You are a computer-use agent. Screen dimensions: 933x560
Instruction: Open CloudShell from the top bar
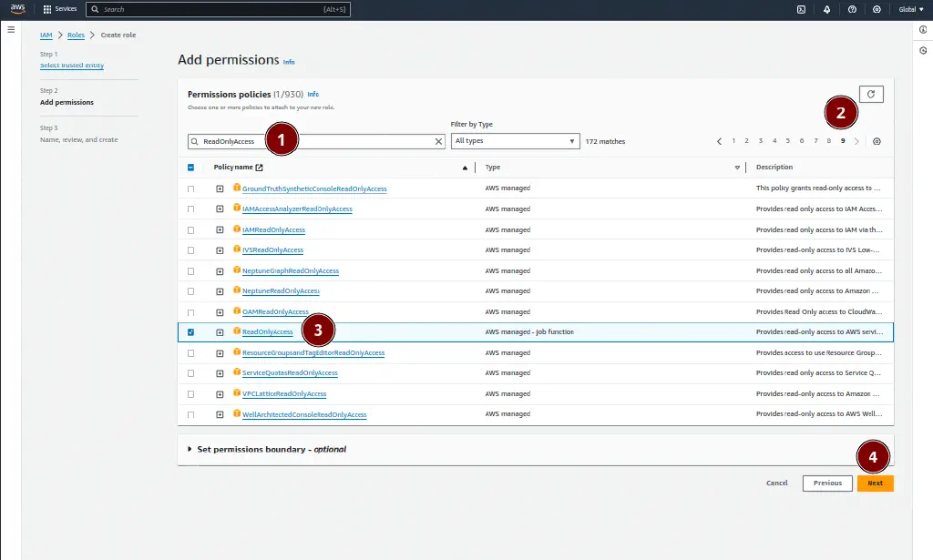pos(801,9)
